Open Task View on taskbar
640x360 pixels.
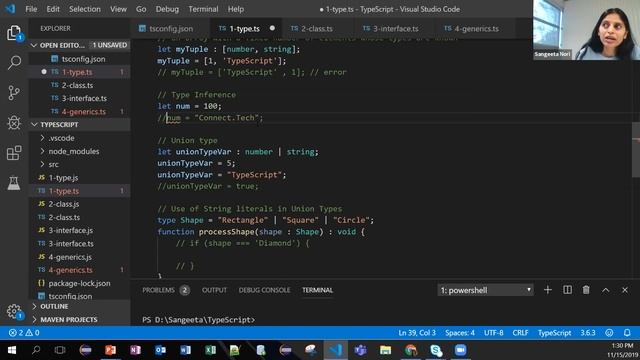(60, 350)
